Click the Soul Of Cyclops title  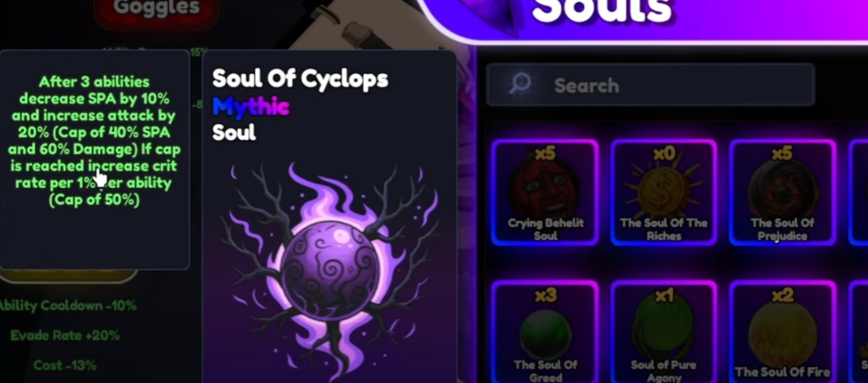pos(300,78)
